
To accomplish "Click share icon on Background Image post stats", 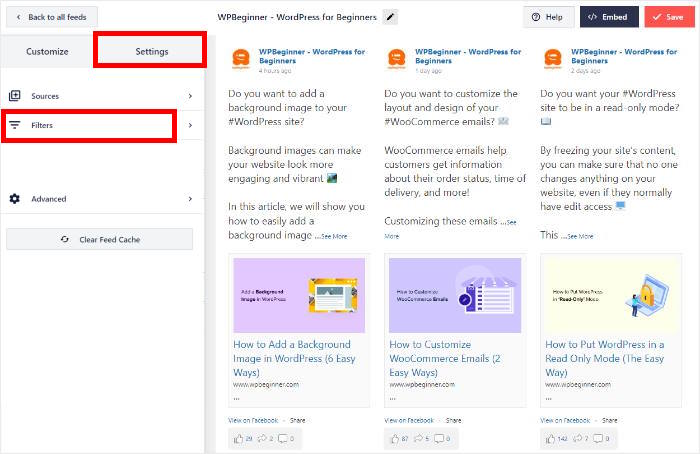I will coord(262,438).
